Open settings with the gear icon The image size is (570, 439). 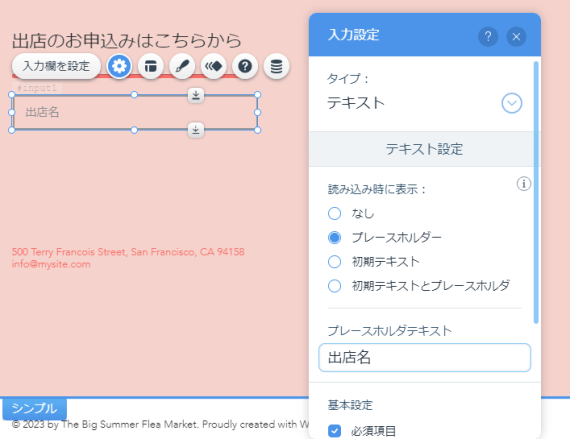click(119, 66)
